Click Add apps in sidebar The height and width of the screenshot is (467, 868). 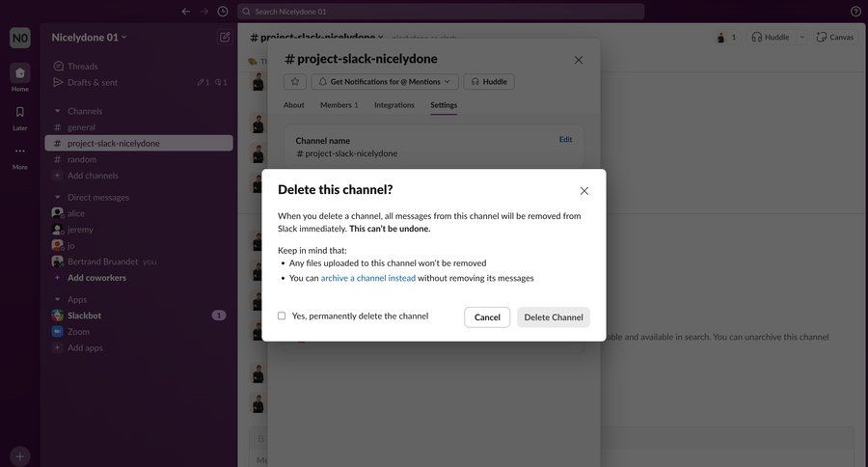85,347
